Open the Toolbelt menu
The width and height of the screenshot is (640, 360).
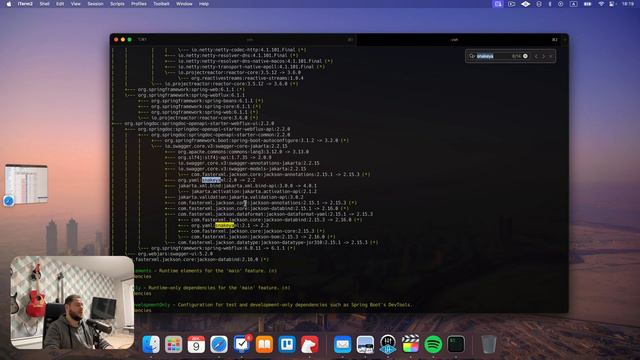(x=161, y=4)
